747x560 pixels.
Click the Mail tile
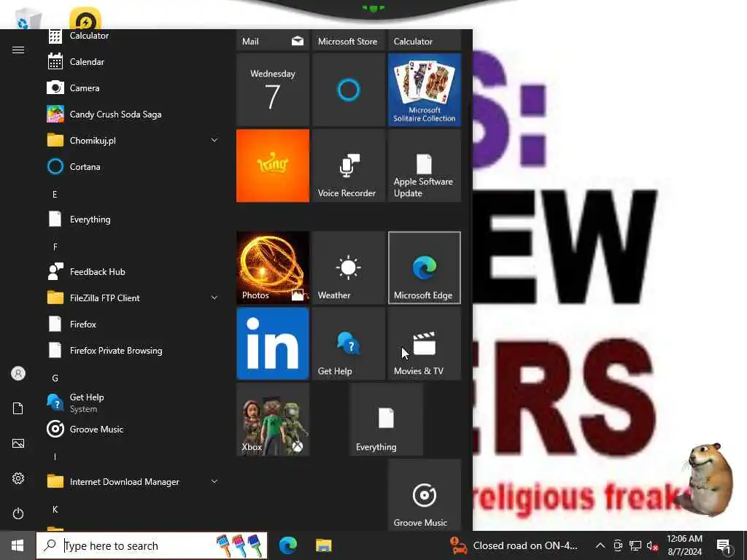click(273, 41)
